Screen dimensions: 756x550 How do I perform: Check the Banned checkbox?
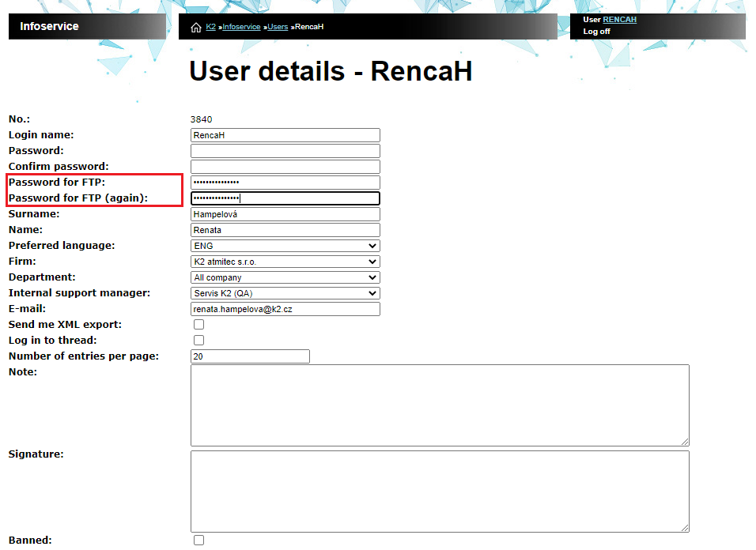(x=198, y=541)
